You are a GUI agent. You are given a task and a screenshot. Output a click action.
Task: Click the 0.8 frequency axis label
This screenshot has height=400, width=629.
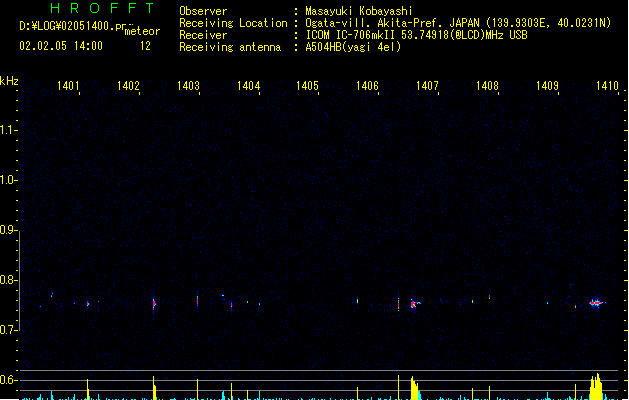pyautogui.click(x=8, y=280)
